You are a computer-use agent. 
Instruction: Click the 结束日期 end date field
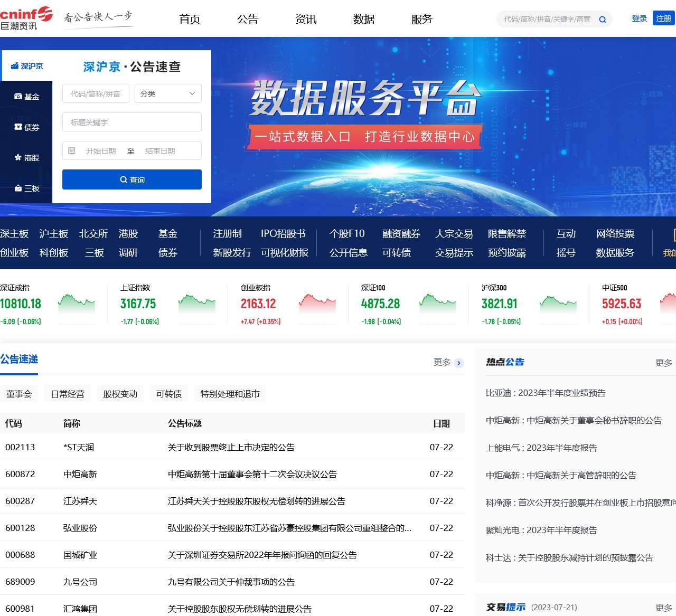point(160,150)
